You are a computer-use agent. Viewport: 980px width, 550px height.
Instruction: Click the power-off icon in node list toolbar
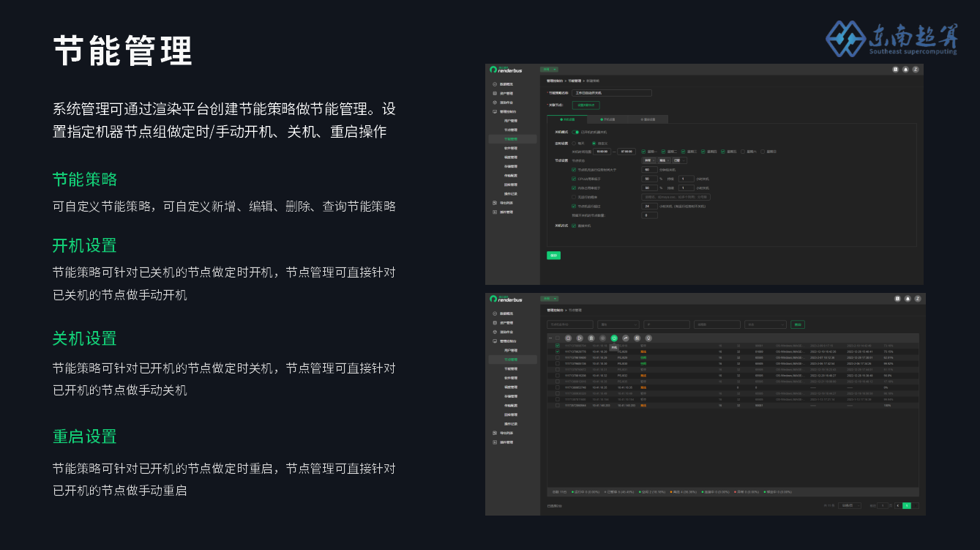tap(614, 338)
